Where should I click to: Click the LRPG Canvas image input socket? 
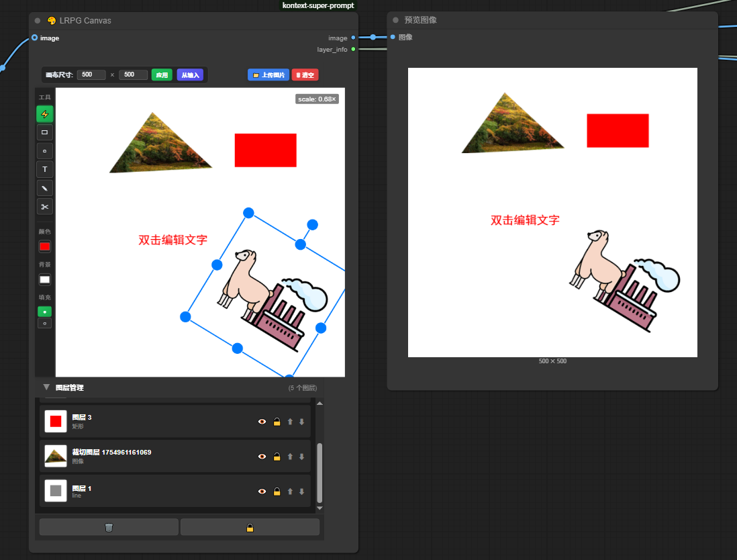click(35, 38)
